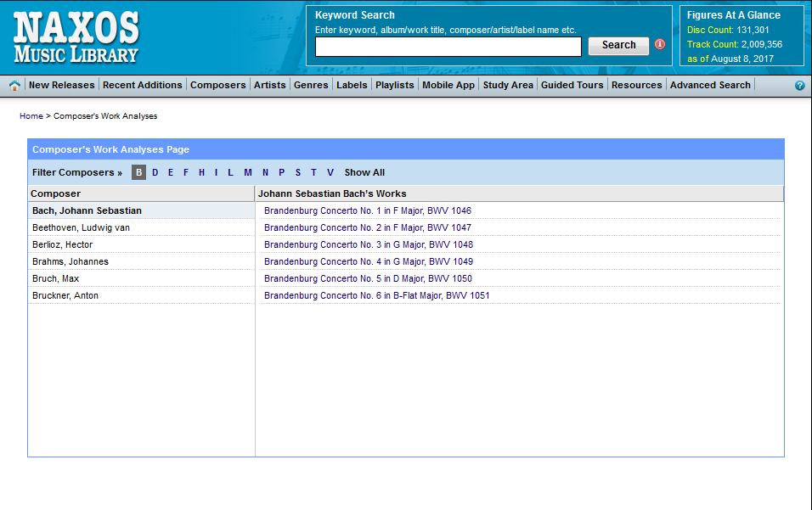Select the active B composer filter
The image size is (812, 510).
[x=138, y=172]
